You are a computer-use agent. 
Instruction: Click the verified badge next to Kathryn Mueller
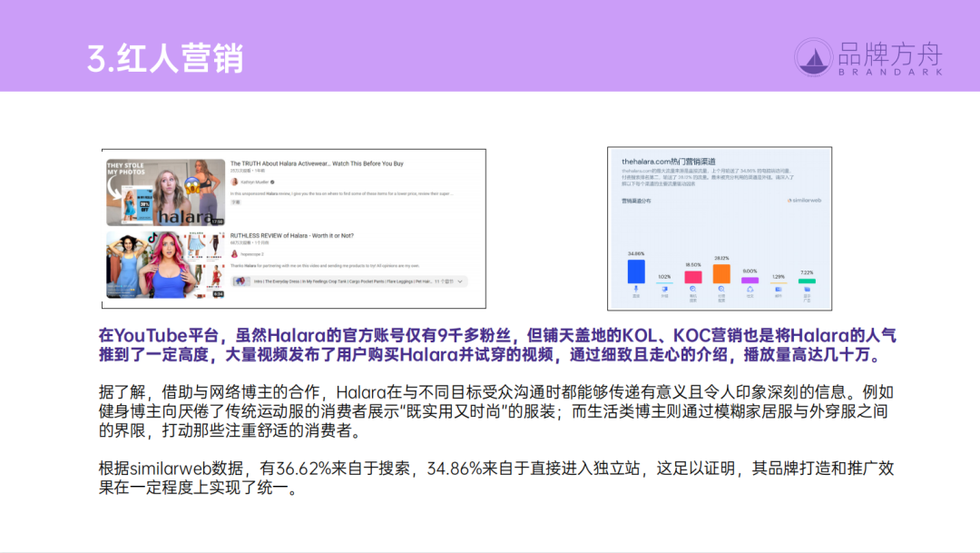[272, 182]
